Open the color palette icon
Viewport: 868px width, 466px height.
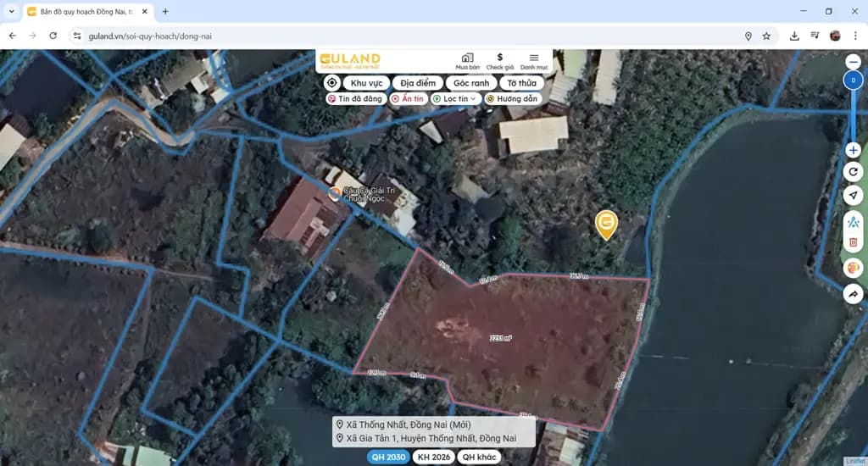[x=853, y=269]
